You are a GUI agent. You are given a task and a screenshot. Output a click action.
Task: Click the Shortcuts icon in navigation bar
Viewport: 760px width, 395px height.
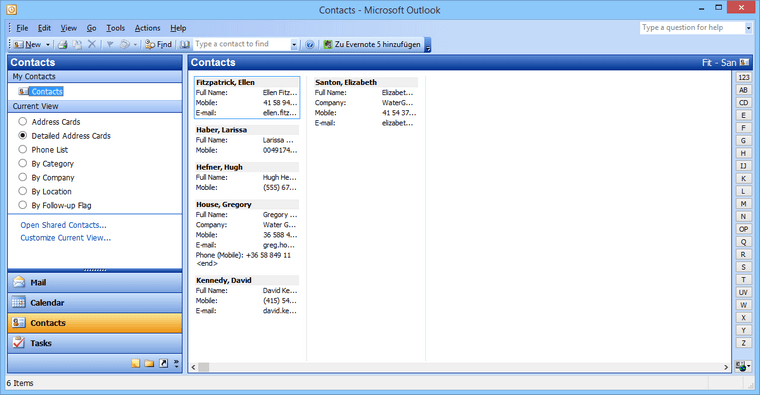click(163, 363)
